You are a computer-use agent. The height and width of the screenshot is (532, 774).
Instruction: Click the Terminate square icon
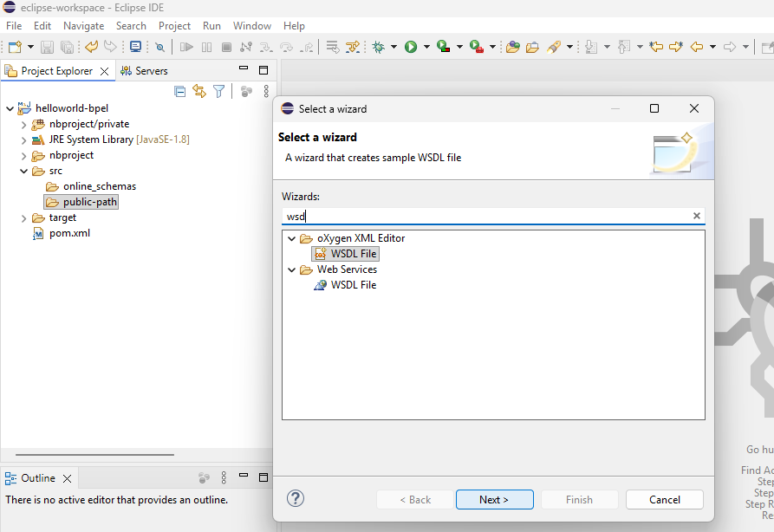tap(226, 47)
